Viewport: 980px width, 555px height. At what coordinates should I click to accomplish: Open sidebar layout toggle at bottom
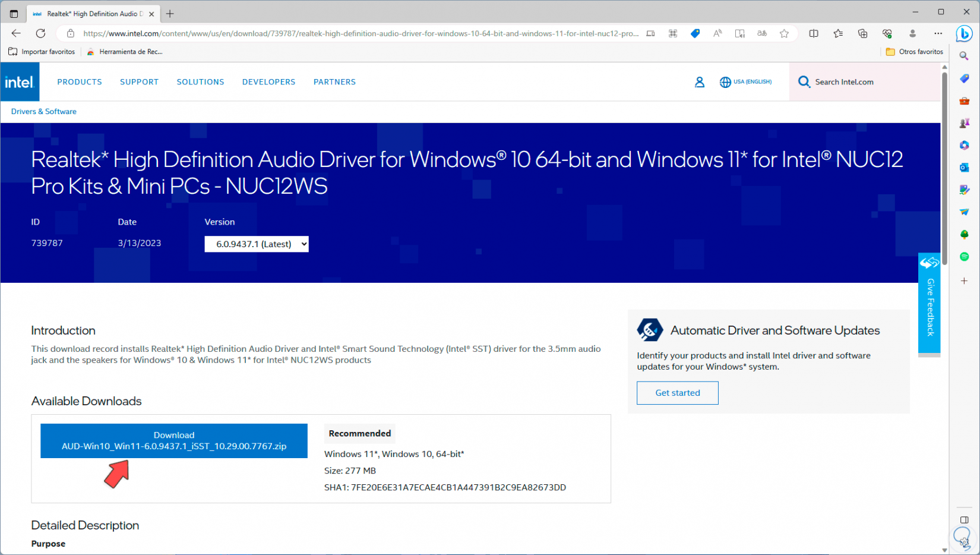tap(964, 520)
